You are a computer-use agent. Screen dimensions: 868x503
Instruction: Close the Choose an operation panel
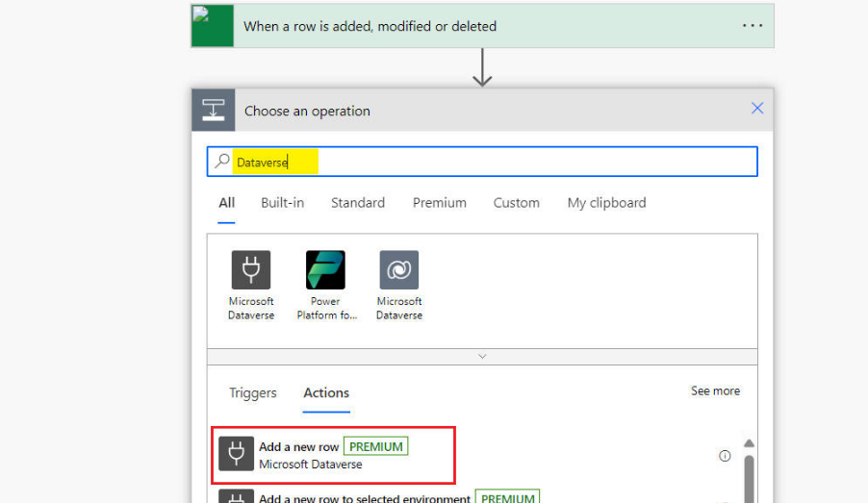pos(756,109)
